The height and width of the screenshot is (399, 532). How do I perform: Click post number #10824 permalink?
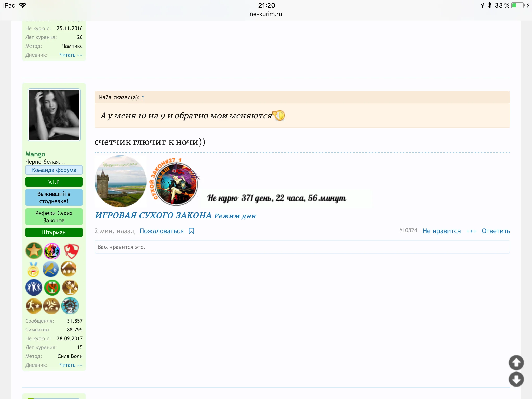408,230
